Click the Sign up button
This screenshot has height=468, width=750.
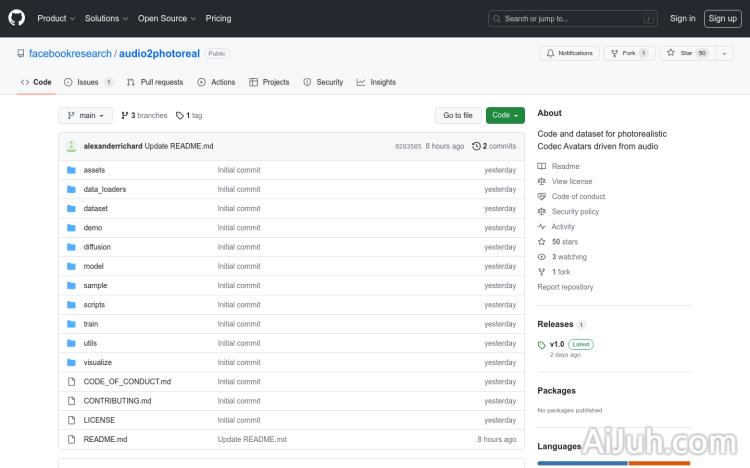coord(722,18)
